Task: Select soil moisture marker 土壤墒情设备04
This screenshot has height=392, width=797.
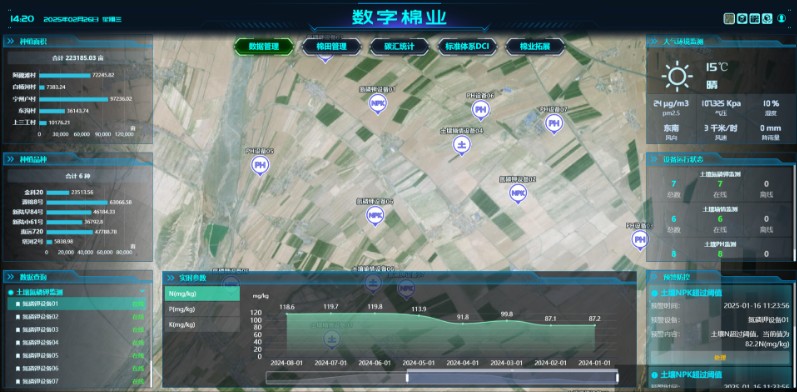Action: pos(462,145)
